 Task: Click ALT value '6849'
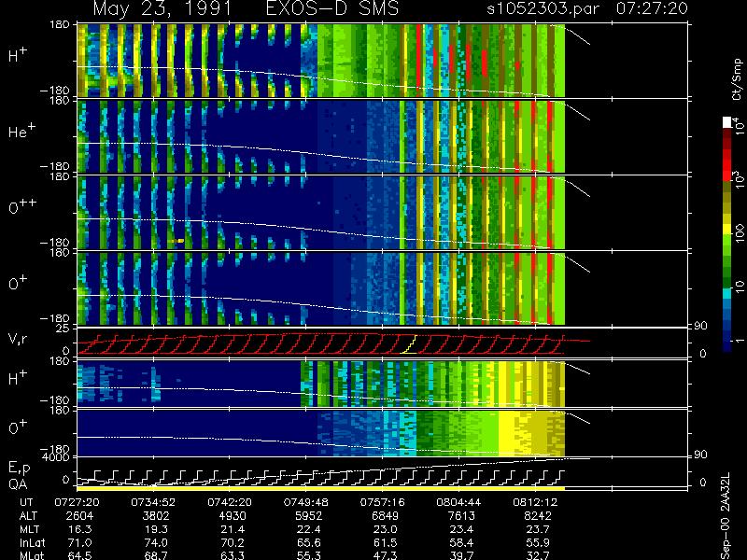click(385, 516)
